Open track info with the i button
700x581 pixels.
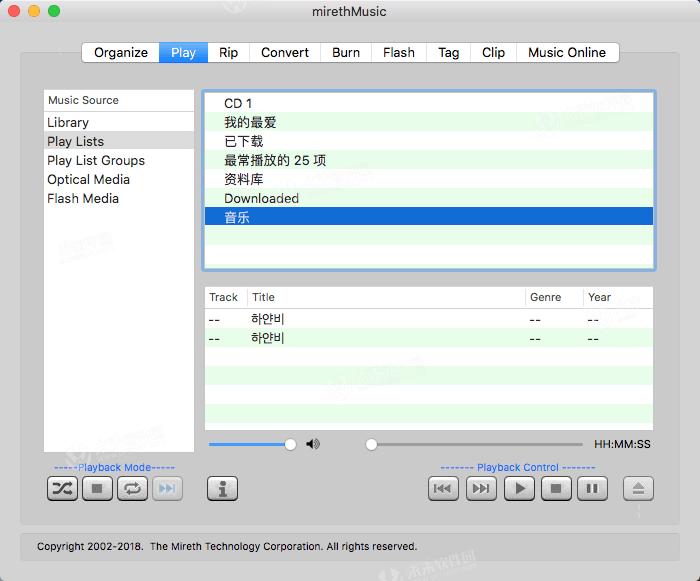tap(222, 488)
